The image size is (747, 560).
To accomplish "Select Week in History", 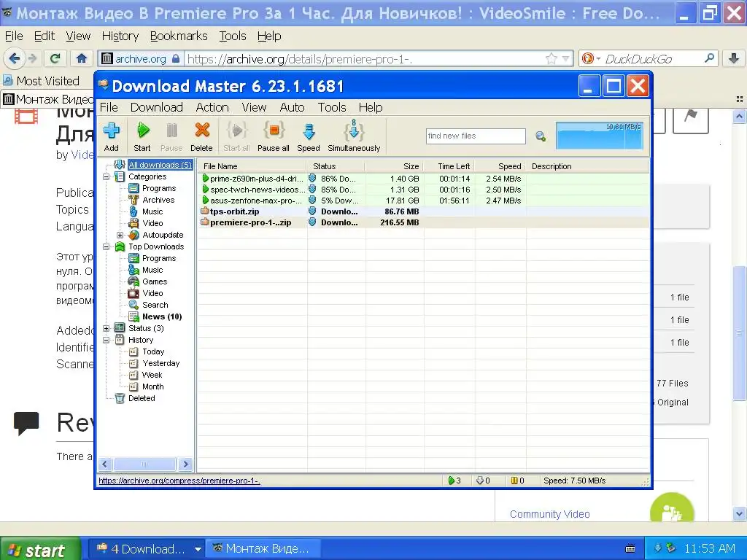I will point(152,375).
